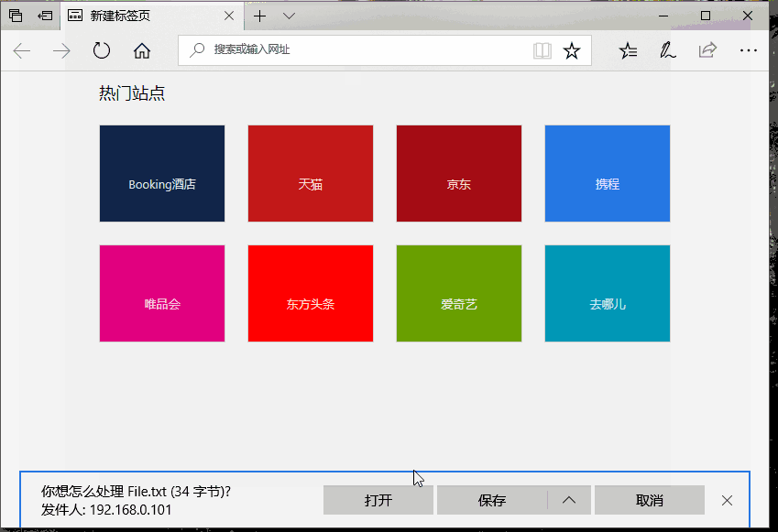
Task: Open the 唯品会 tile
Action: [162, 294]
